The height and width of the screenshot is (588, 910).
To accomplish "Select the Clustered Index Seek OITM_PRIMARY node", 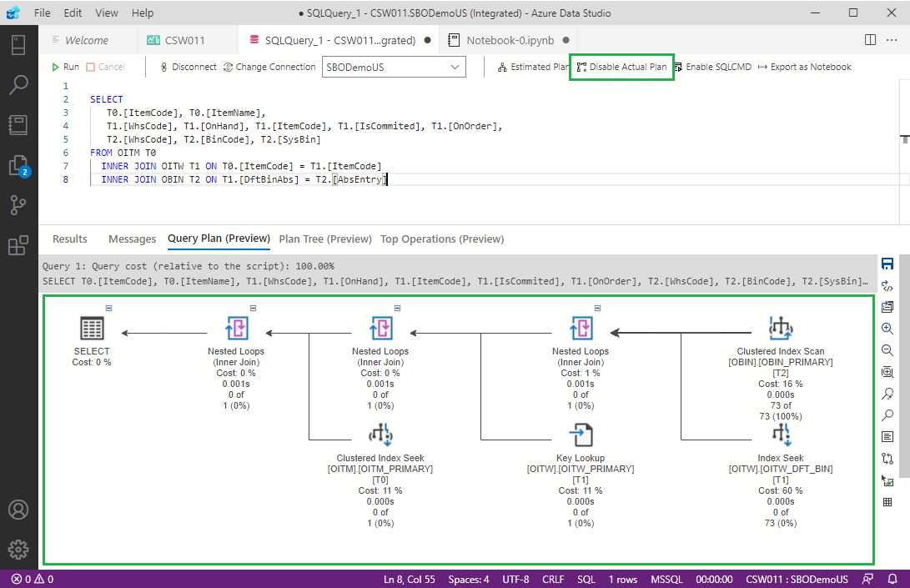I will tap(380, 475).
